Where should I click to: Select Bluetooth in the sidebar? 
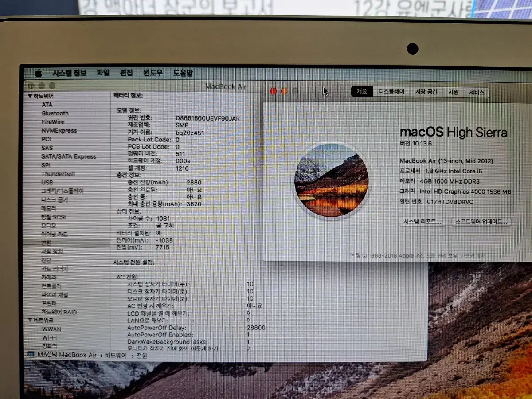[55, 113]
